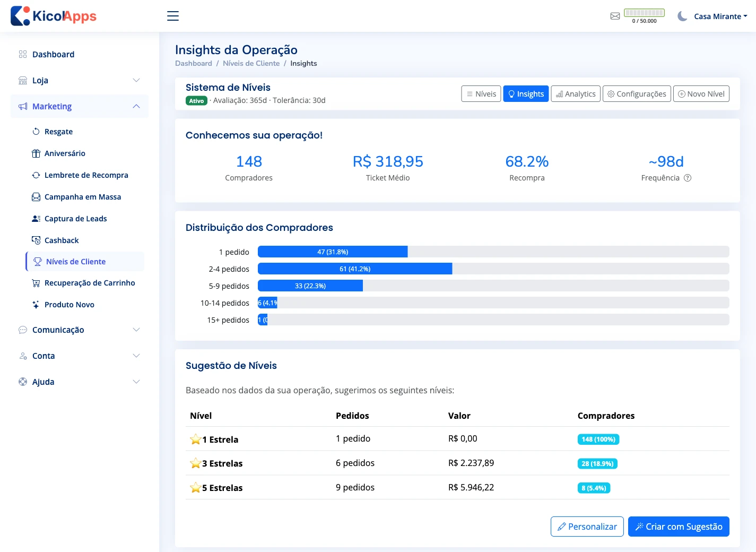Click the Captura de Leads person icon
756x552 pixels.
click(x=36, y=219)
